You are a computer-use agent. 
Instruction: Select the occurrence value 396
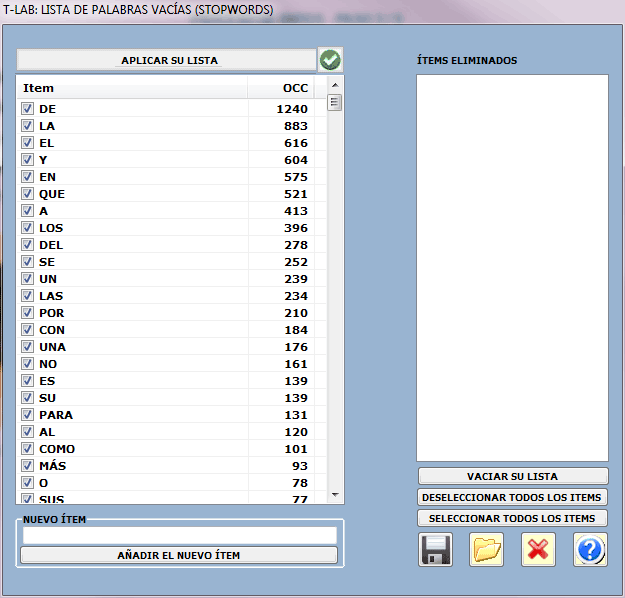pyautogui.click(x=296, y=228)
